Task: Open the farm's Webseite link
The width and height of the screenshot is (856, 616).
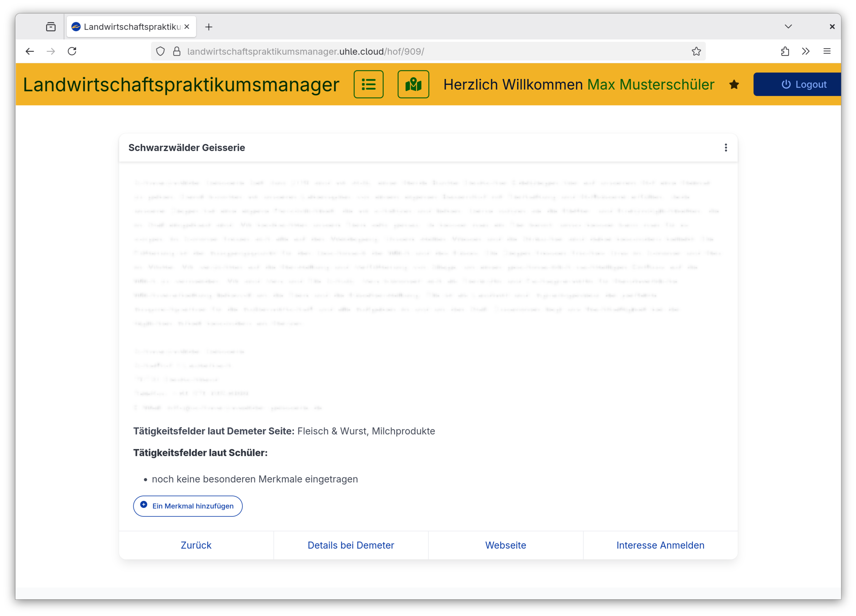Action: tap(505, 545)
